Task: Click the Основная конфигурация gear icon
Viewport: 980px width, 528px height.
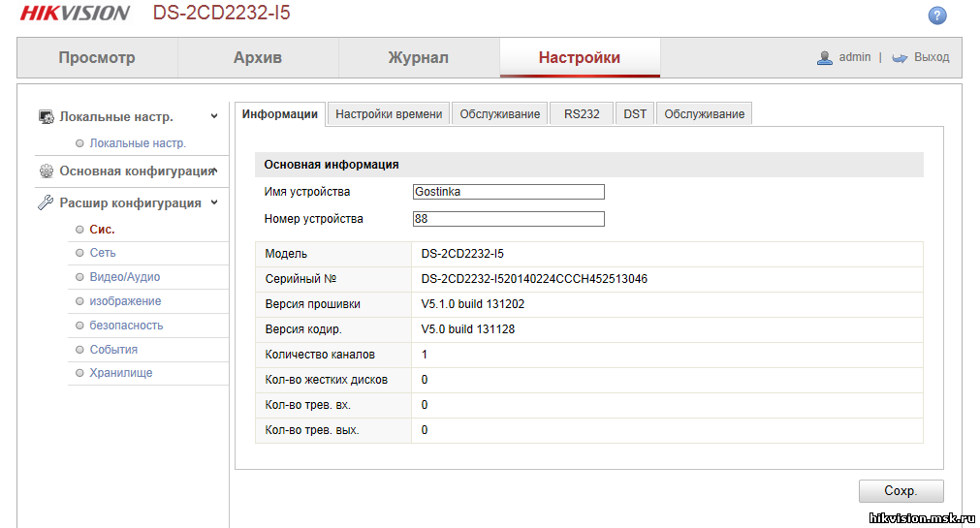Action: [x=47, y=171]
